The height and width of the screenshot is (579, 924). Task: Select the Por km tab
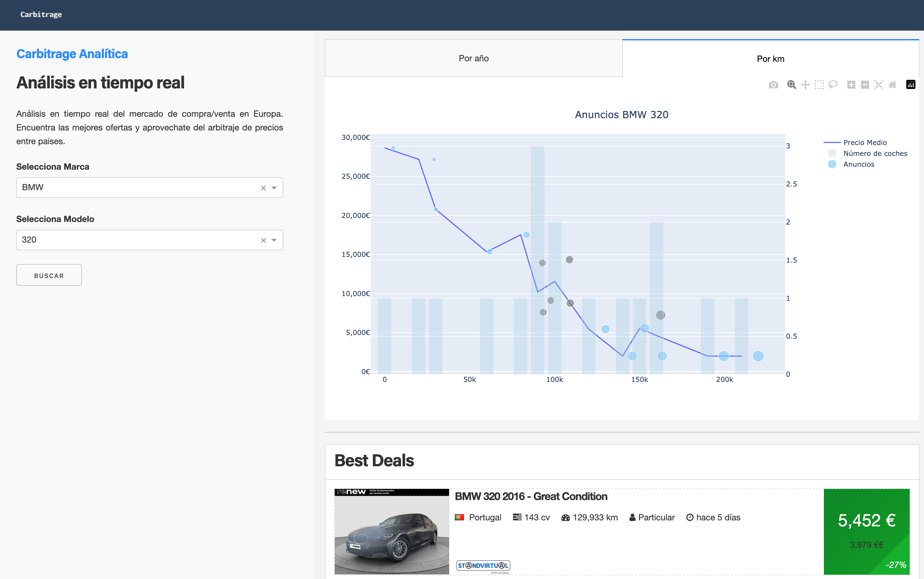pyautogui.click(x=770, y=59)
